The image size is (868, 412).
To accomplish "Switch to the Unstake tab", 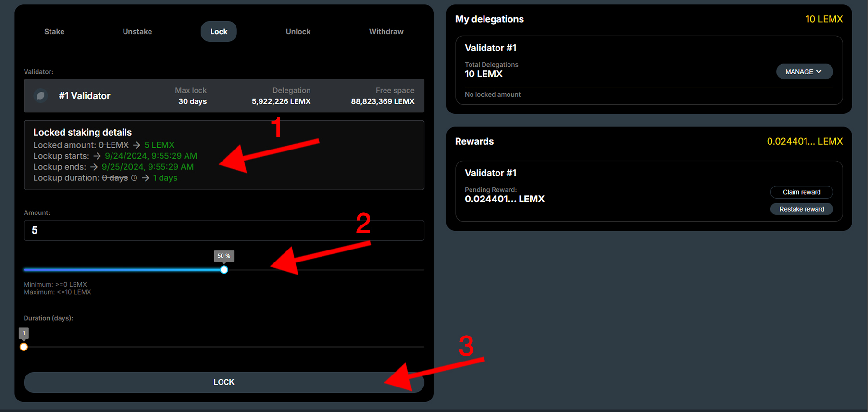I will [x=137, y=32].
